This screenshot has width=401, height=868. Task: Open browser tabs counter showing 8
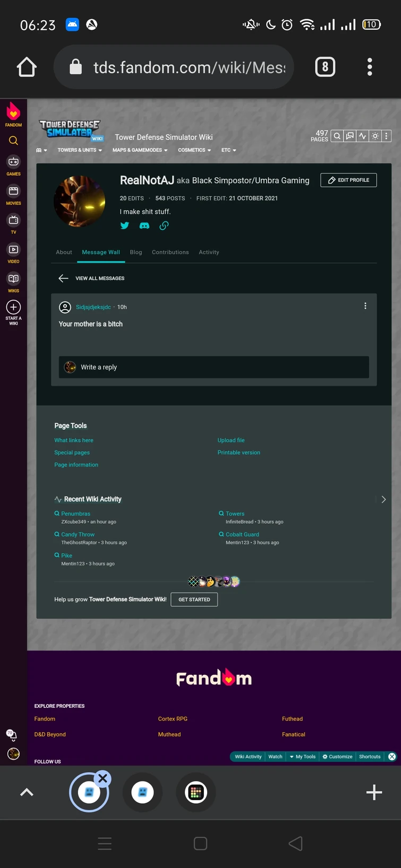[325, 67]
